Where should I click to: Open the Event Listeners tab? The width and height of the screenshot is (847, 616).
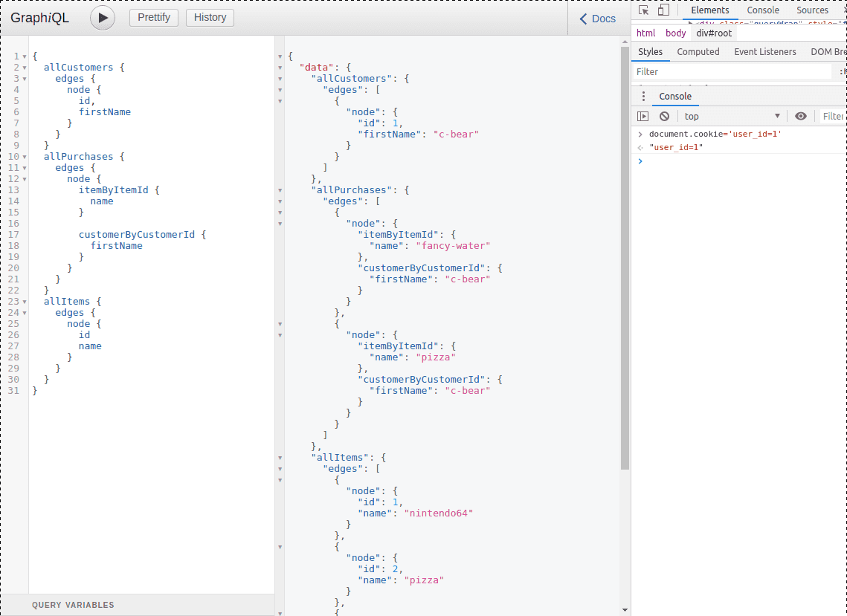point(764,52)
